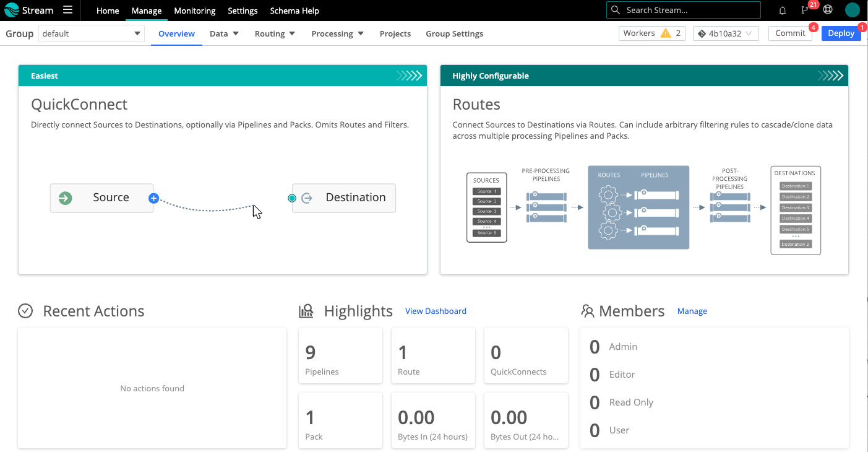This screenshot has height=452, width=868.
Task: Expand the Data dropdown menu
Action: click(x=224, y=33)
